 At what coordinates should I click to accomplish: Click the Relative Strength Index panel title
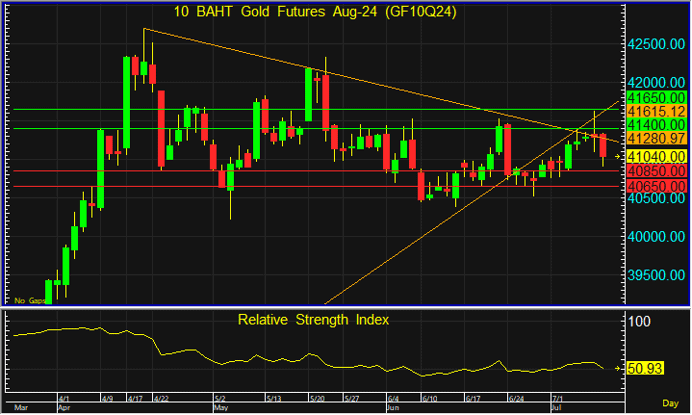(x=313, y=320)
